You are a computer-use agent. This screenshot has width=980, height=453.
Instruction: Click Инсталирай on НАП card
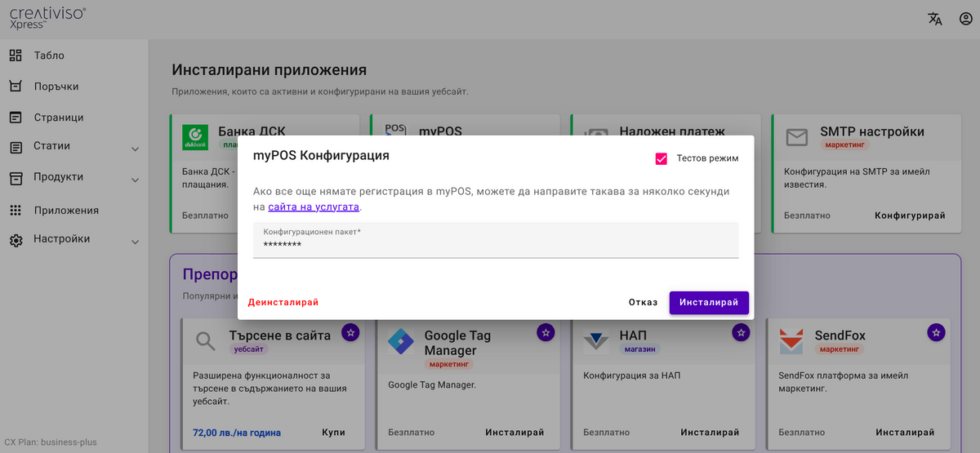click(710, 433)
